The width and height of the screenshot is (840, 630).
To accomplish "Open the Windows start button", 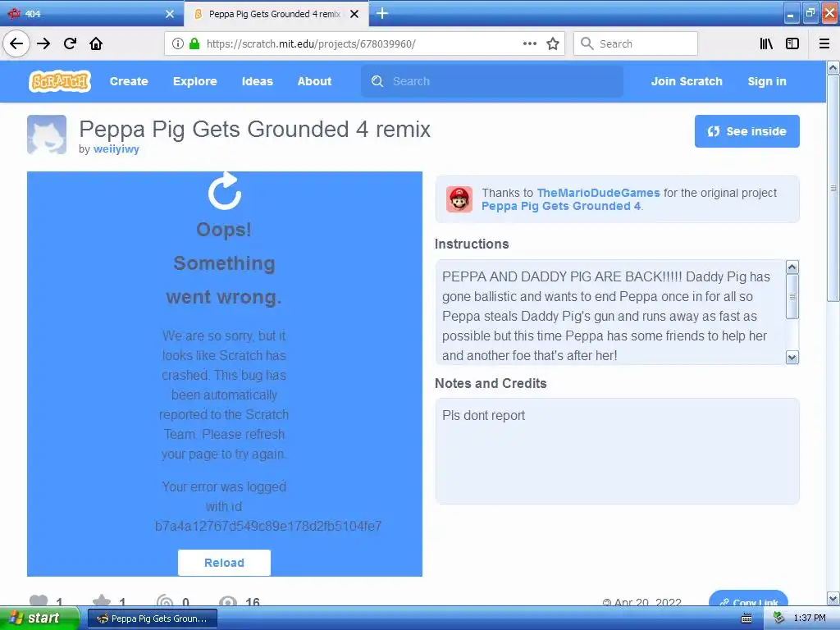I will 40,619.
